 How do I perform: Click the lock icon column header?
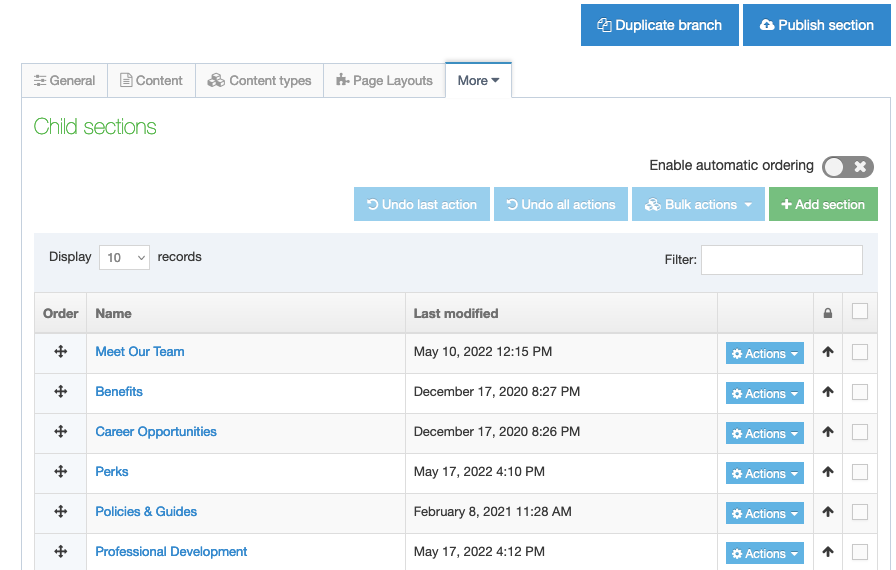pos(827,314)
